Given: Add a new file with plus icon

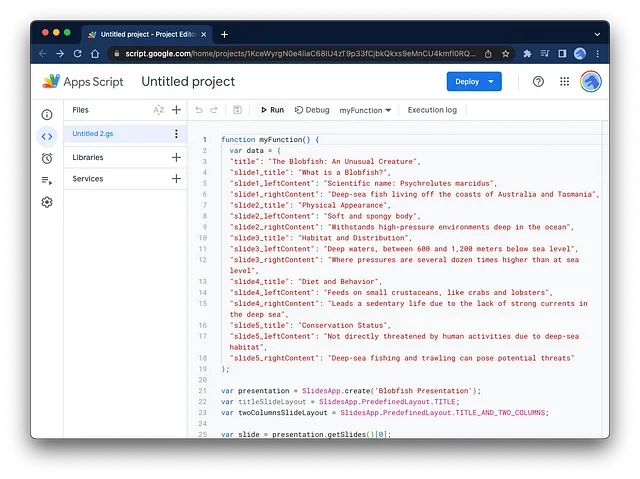Looking at the screenshot, I should pos(176,110).
